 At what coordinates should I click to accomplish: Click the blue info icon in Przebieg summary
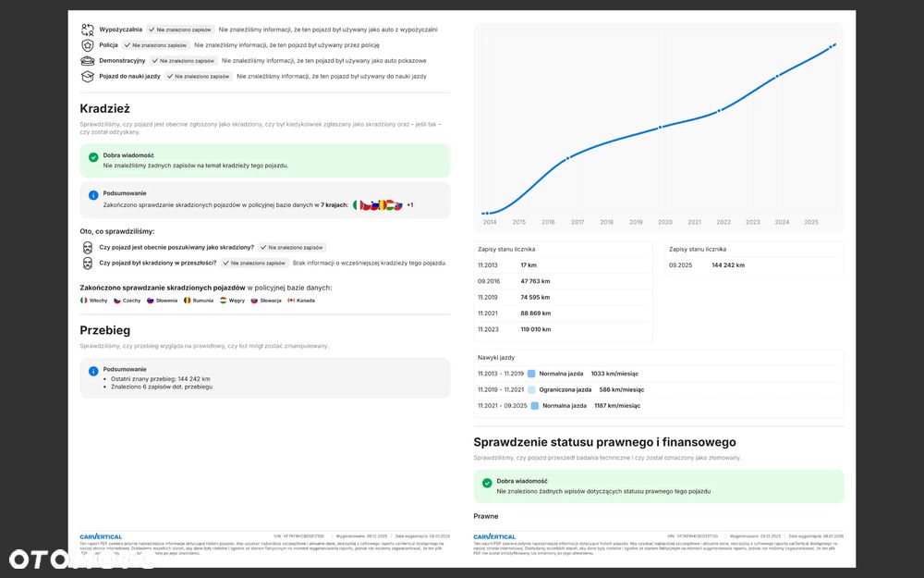(93, 371)
